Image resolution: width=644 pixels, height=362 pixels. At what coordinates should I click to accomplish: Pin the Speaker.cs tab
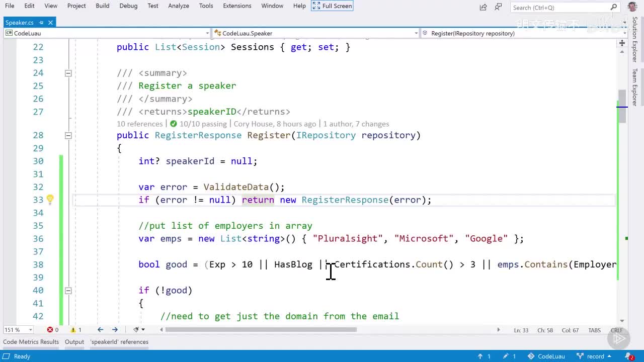[42, 23]
